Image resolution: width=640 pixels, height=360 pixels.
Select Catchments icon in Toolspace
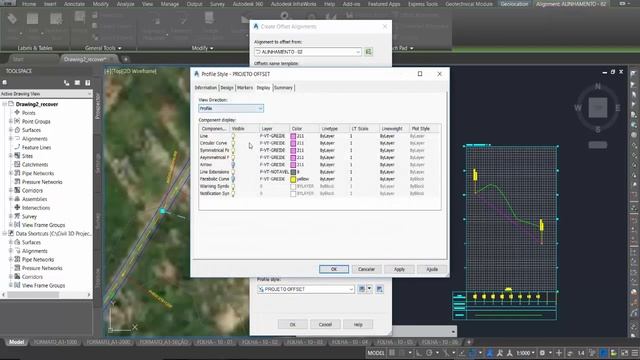(x=17, y=164)
